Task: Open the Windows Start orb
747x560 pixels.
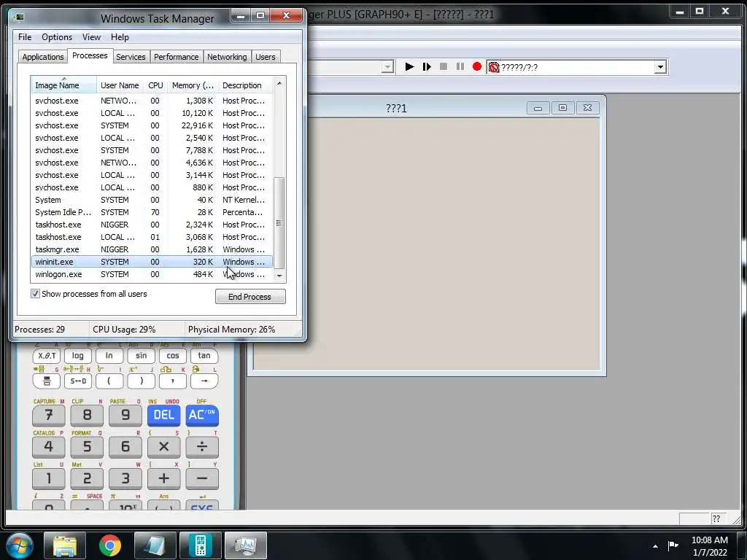Action: coord(20,545)
